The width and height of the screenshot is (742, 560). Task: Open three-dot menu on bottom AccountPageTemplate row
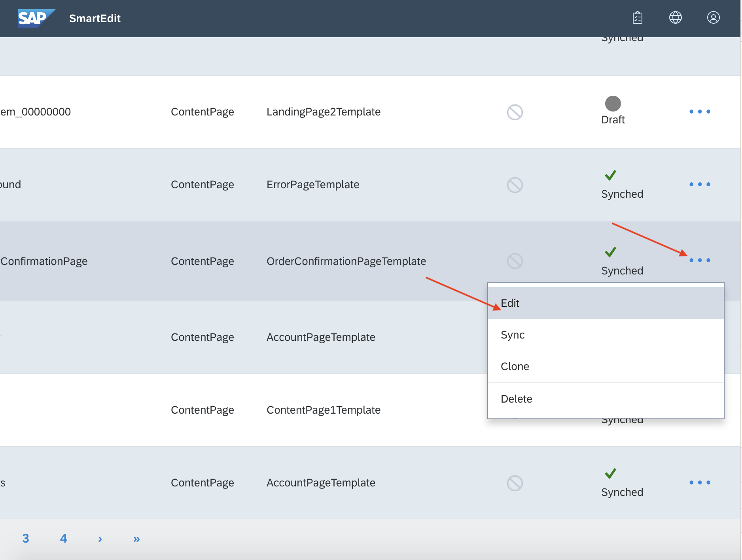[x=699, y=482]
